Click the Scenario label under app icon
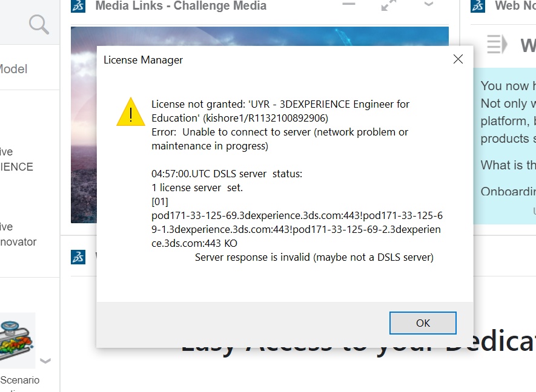536x392 pixels. coord(19,380)
